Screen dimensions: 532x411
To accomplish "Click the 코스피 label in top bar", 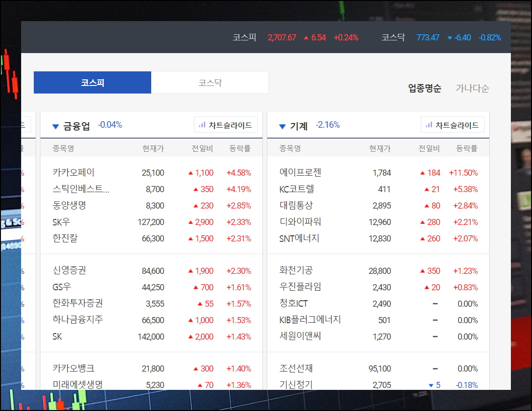I will coord(244,37).
